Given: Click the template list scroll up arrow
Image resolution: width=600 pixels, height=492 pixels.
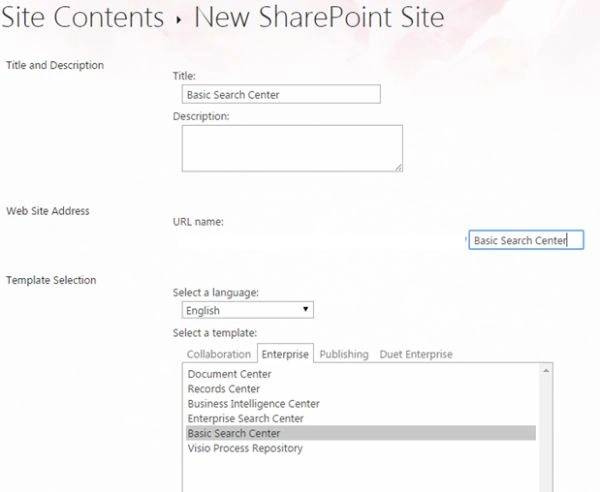Looking at the screenshot, I should (x=546, y=370).
